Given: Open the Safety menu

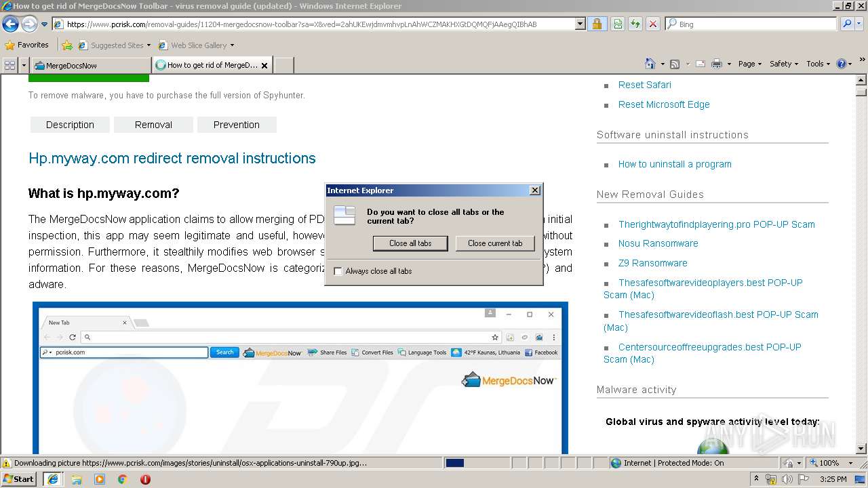Looking at the screenshot, I should click(x=784, y=64).
